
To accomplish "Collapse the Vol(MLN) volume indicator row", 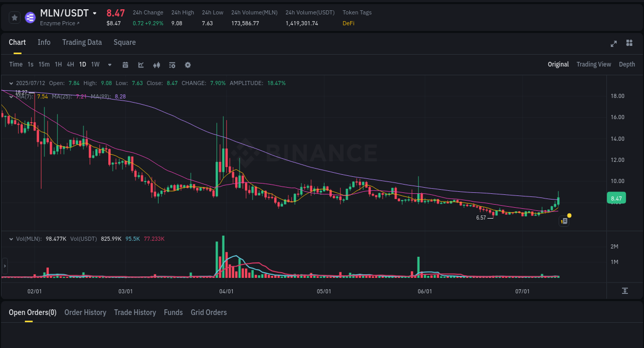I will 11,239.
